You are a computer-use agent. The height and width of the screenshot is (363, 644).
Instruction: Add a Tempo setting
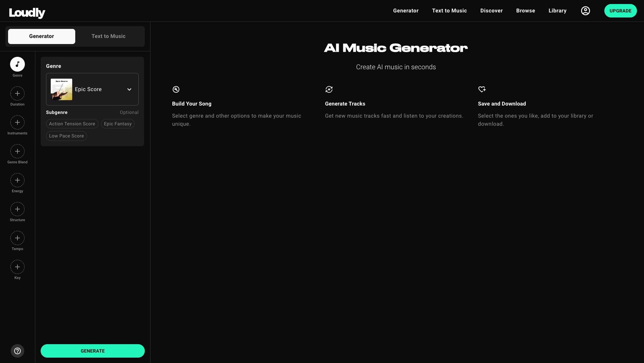pyautogui.click(x=17, y=238)
